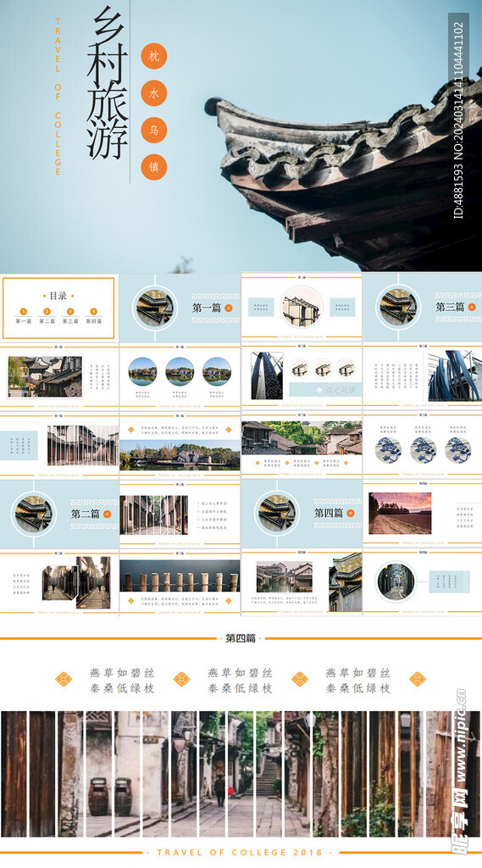Click the 第三篇 label under number 3
This screenshot has width=482, height=868.
click(70, 321)
